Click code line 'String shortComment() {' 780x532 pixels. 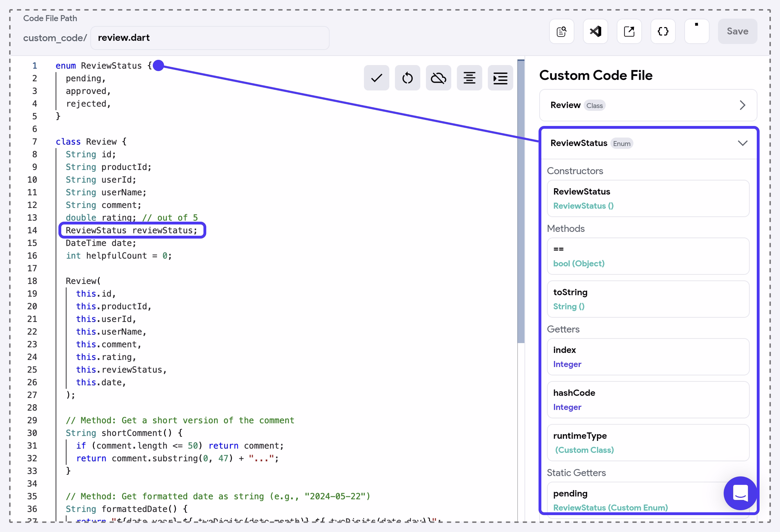tap(124, 433)
